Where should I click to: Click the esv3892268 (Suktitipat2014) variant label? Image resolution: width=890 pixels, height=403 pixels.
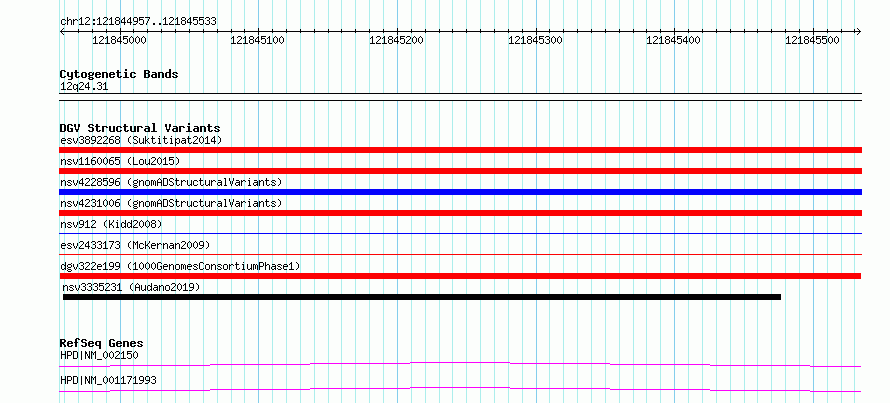pyautogui.click(x=141, y=140)
